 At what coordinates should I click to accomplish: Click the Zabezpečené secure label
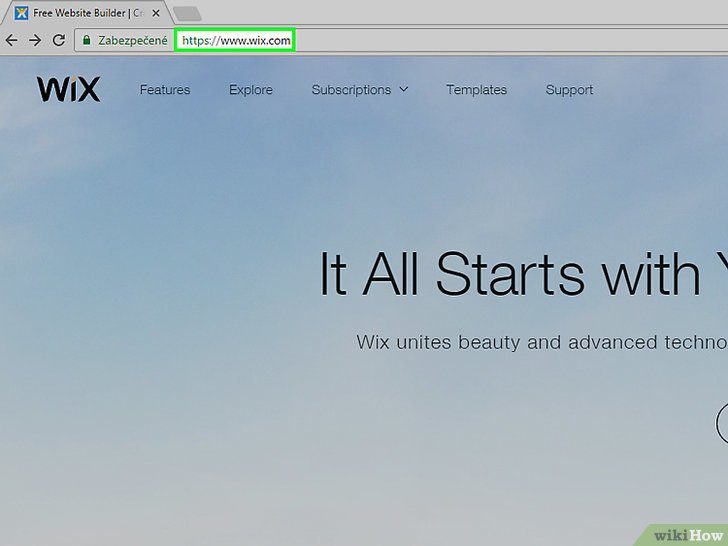click(x=133, y=41)
